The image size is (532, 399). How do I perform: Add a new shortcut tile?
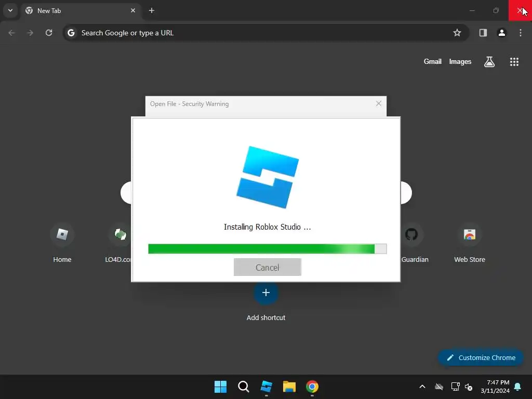tap(266, 301)
